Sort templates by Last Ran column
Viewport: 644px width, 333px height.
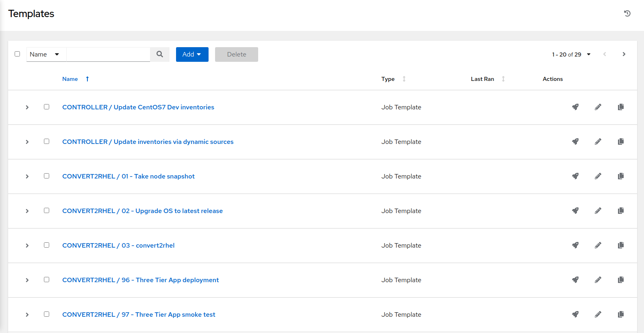coord(488,79)
